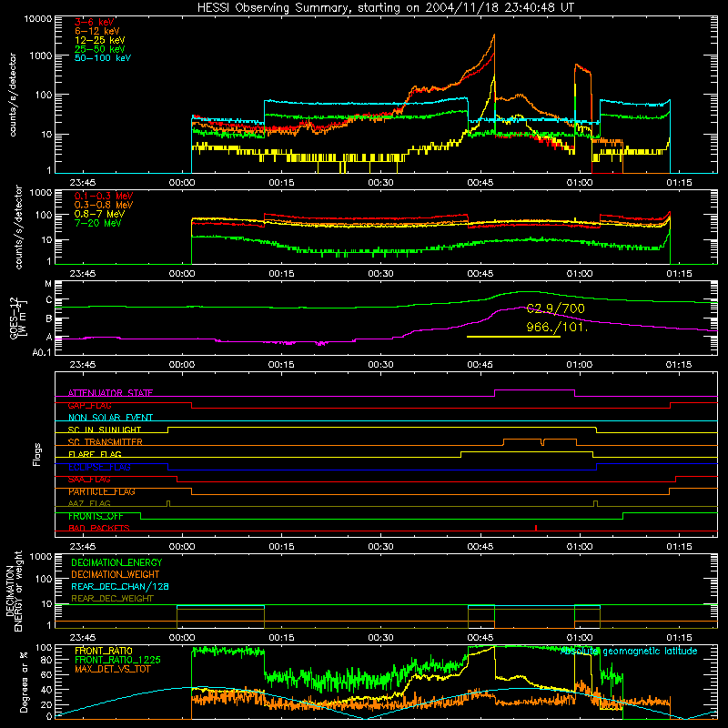Screen dimensions: 728x728
Task: Pick the SAA_FLAG label
Action: click(x=89, y=480)
